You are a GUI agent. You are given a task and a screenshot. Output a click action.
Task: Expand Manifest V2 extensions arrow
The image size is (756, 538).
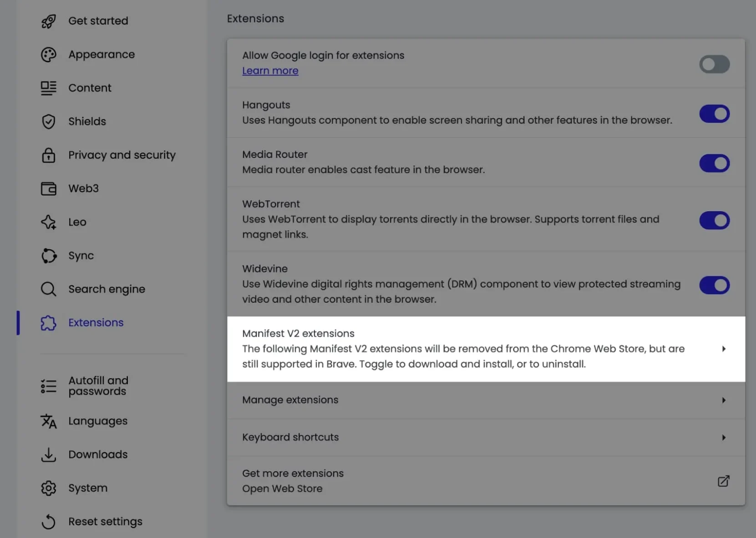coord(724,349)
